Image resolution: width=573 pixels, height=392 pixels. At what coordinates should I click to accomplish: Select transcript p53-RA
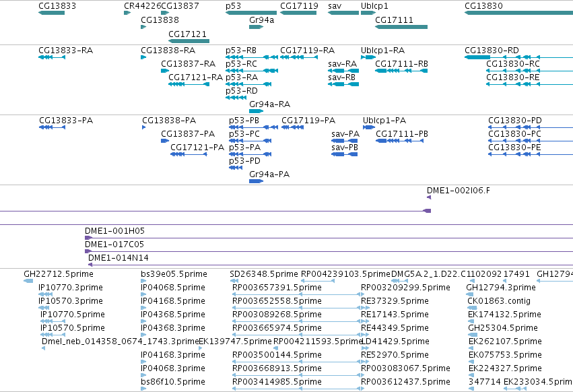[248, 84]
